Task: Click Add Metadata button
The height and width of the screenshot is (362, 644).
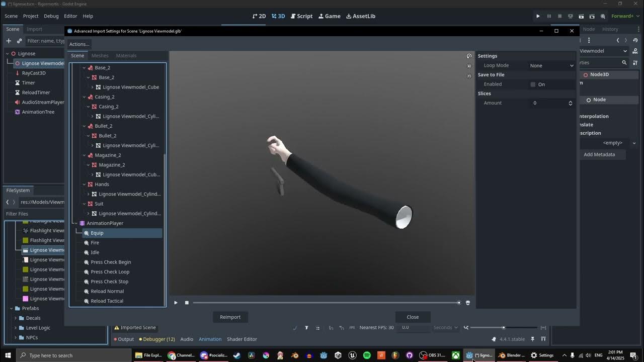Action: point(599,154)
